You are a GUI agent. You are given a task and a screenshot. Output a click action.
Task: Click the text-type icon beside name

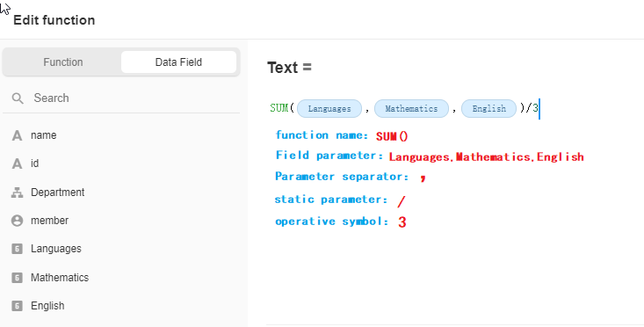point(17,135)
